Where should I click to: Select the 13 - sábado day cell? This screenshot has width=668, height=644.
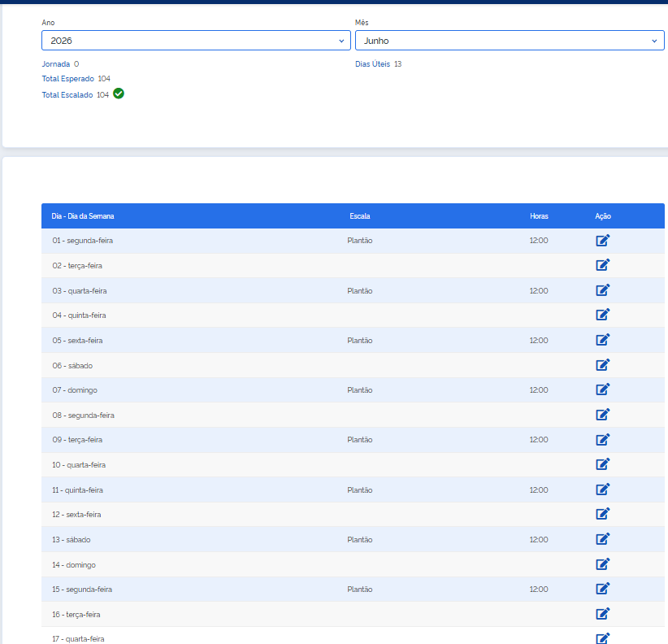click(72, 540)
